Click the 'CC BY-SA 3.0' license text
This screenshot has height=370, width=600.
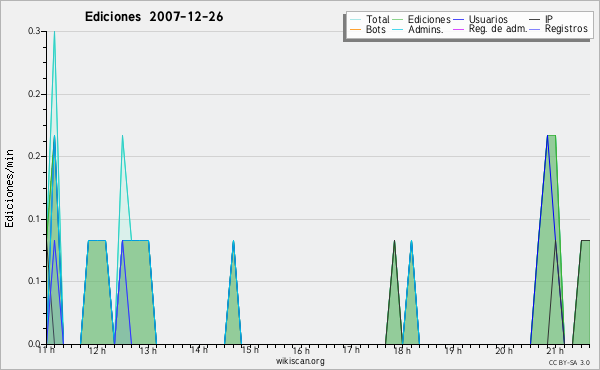click(569, 362)
